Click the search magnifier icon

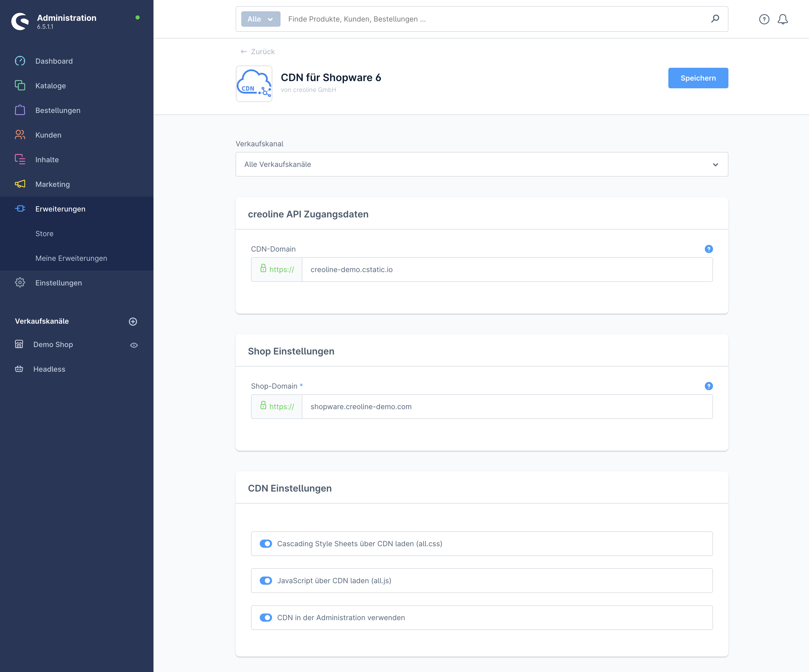715,19
